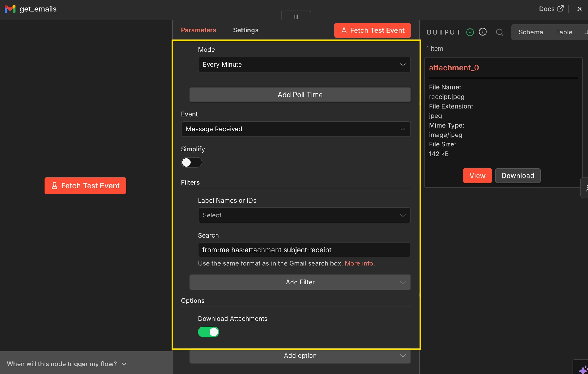Open the Event dropdown showing Message Received
Viewport: 588px width, 374px height.
(296, 129)
